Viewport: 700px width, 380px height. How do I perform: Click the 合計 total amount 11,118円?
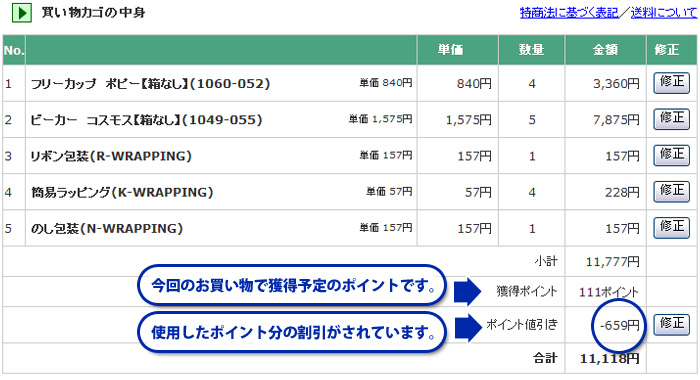(x=609, y=358)
